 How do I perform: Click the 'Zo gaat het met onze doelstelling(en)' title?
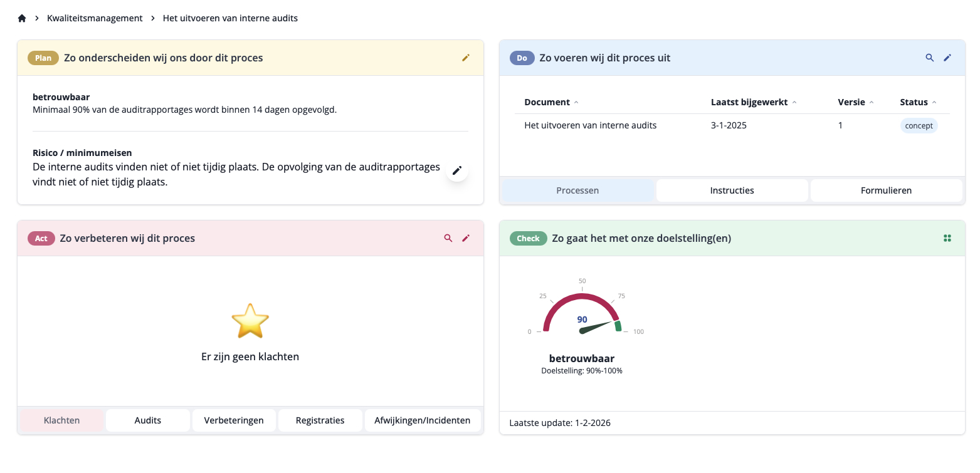[641, 238]
